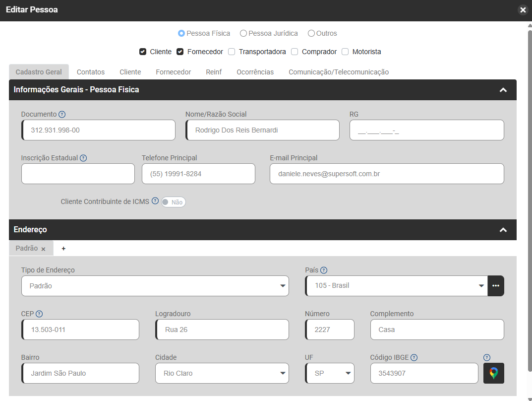This screenshot has width=532, height=401.
Task: Add a new address tab with plus
Action: [63, 249]
